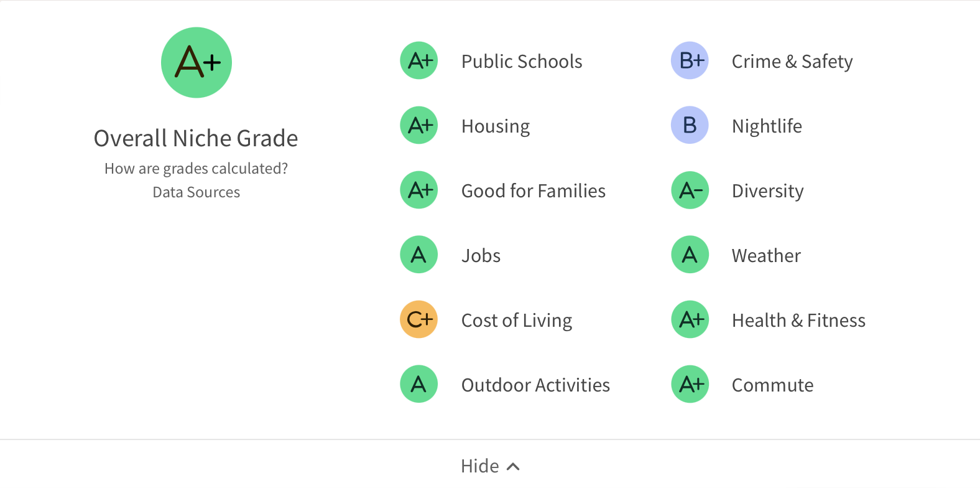The height and width of the screenshot is (488, 980).
Task: Open the How are grades calculated link
Action: tap(196, 169)
